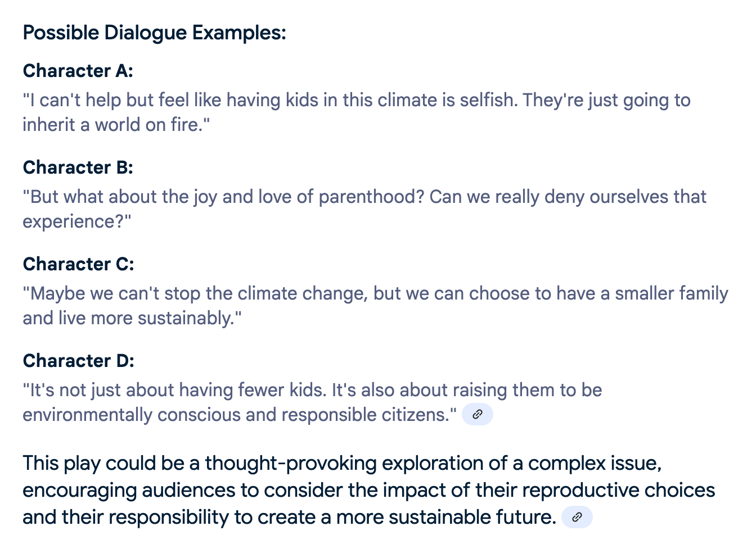Screen dimensions: 756x544
Task: Click the words 'smaller family' in Character C's line
Action: click(x=671, y=293)
